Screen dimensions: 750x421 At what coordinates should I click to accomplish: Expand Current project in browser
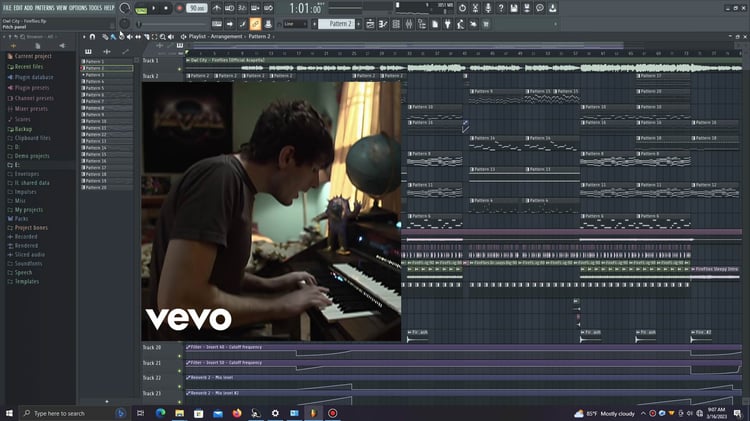pos(29,56)
